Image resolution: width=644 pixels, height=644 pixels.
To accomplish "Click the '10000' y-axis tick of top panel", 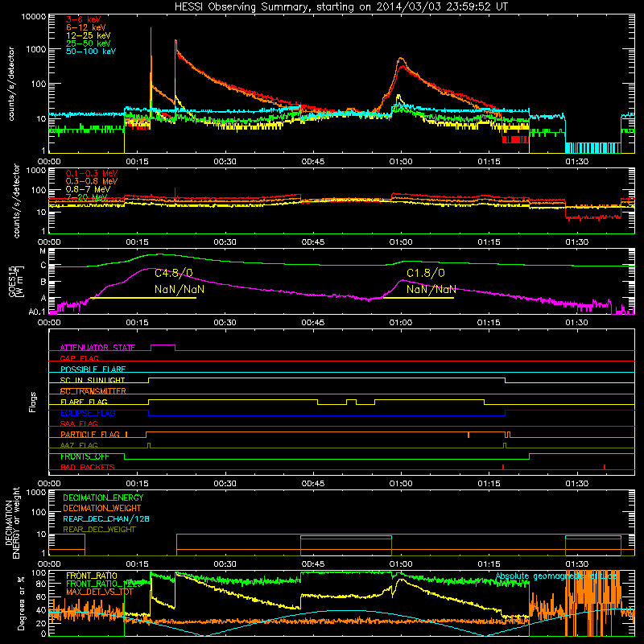I will tap(34, 17).
